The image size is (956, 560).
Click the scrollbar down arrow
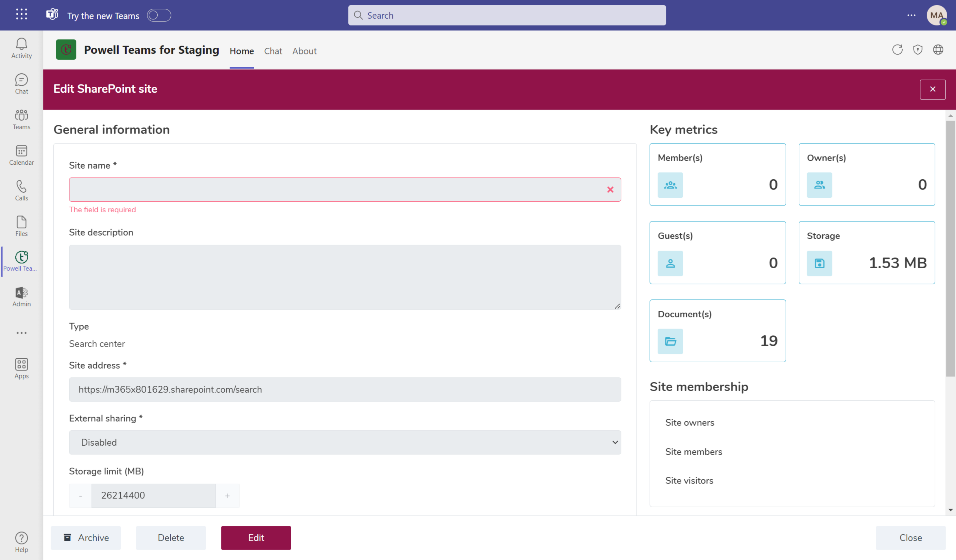[x=950, y=510]
